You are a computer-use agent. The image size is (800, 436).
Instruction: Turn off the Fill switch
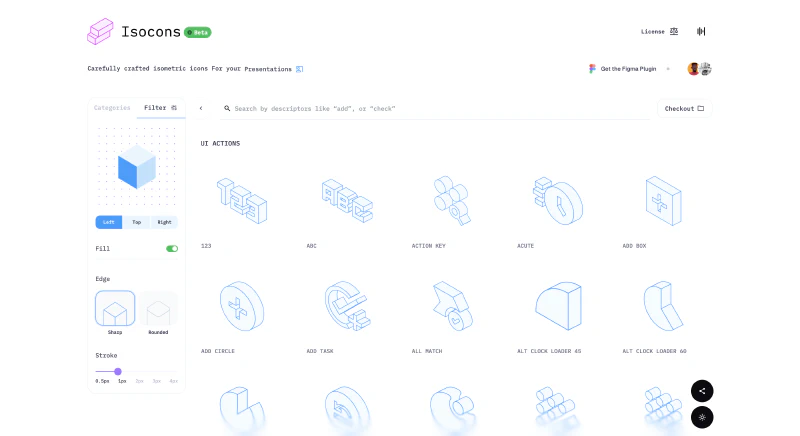[x=172, y=248]
